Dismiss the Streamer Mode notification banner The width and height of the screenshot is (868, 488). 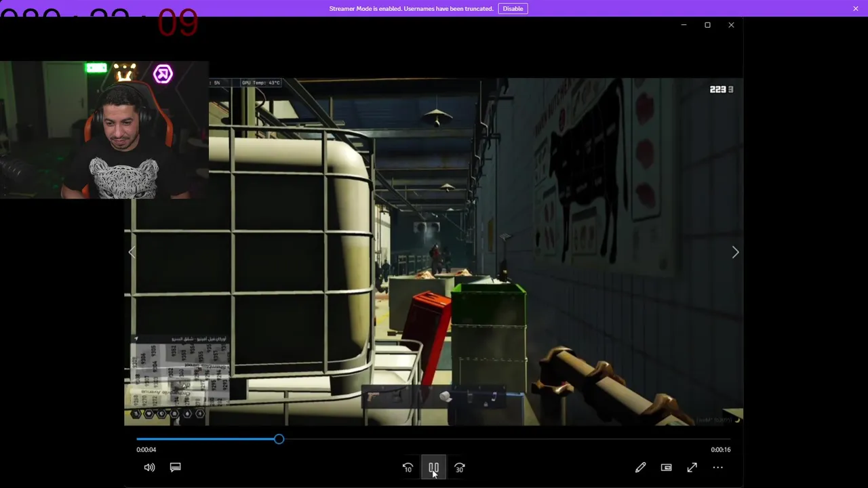tap(856, 9)
